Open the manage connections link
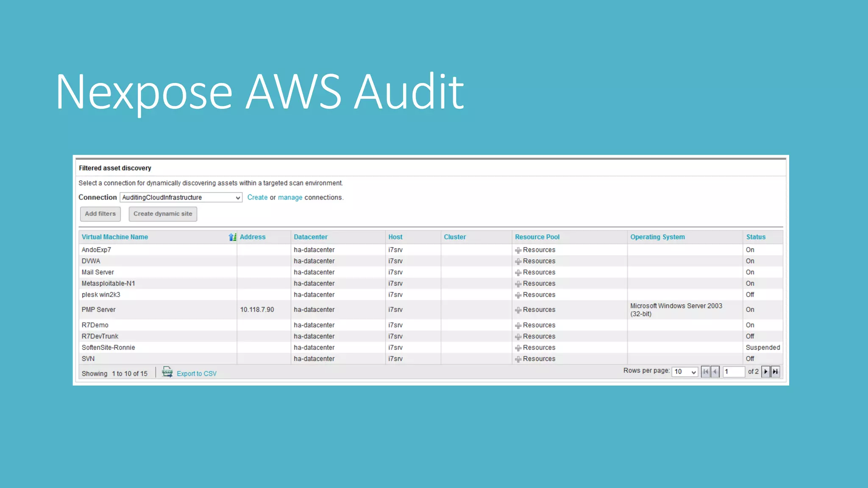 [290, 197]
